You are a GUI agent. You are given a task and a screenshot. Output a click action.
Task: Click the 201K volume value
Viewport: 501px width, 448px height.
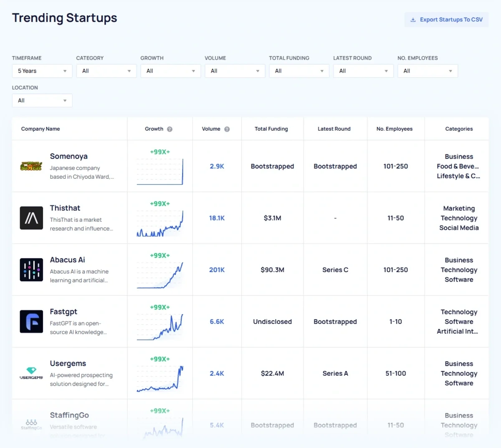coord(217,270)
